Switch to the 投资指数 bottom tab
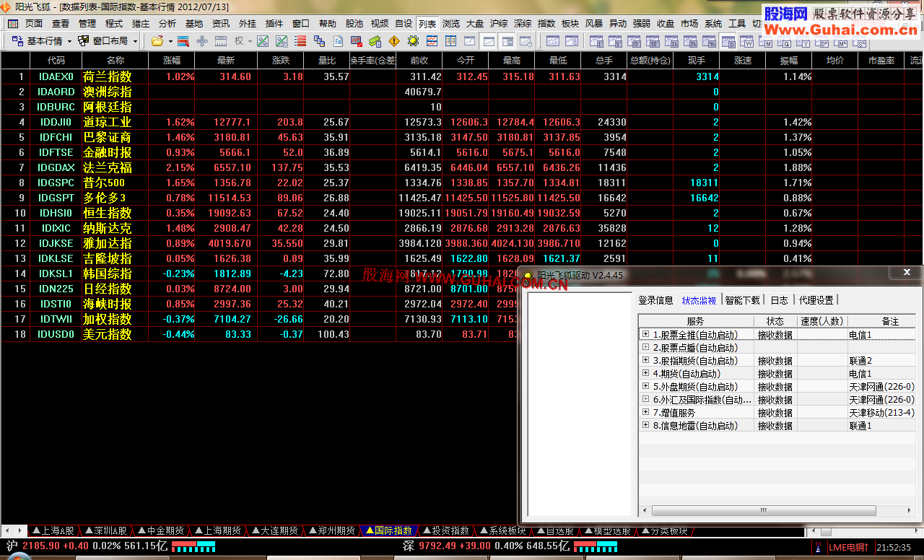Image resolution: width=924 pixels, height=560 pixels. click(x=445, y=530)
